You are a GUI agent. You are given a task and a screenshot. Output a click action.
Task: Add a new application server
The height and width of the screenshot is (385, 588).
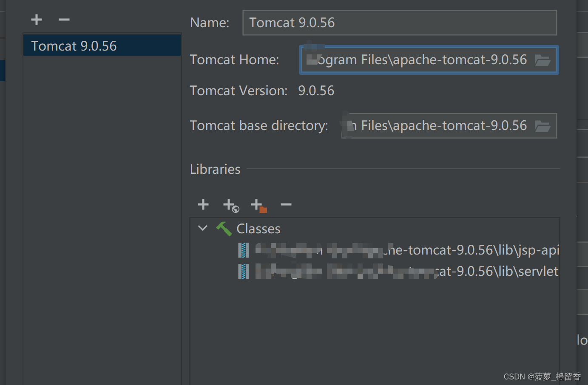tap(37, 20)
